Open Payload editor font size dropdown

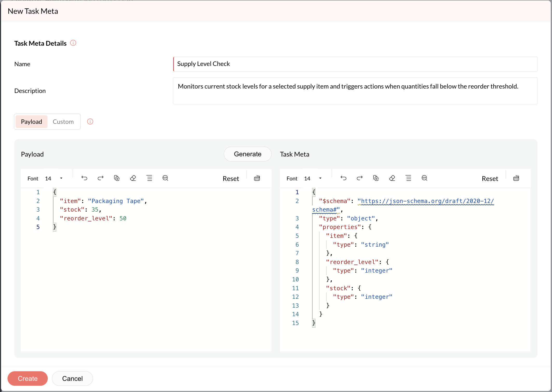click(61, 178)
